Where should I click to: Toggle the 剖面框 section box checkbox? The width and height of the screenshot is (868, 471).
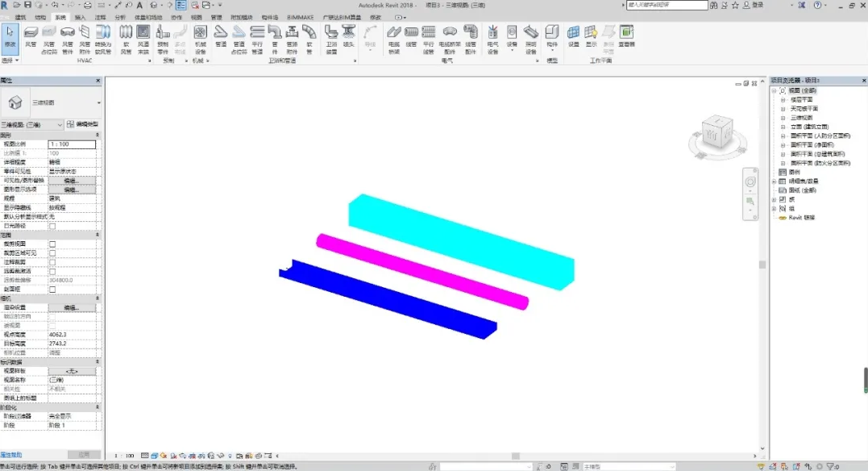(52, 290)
